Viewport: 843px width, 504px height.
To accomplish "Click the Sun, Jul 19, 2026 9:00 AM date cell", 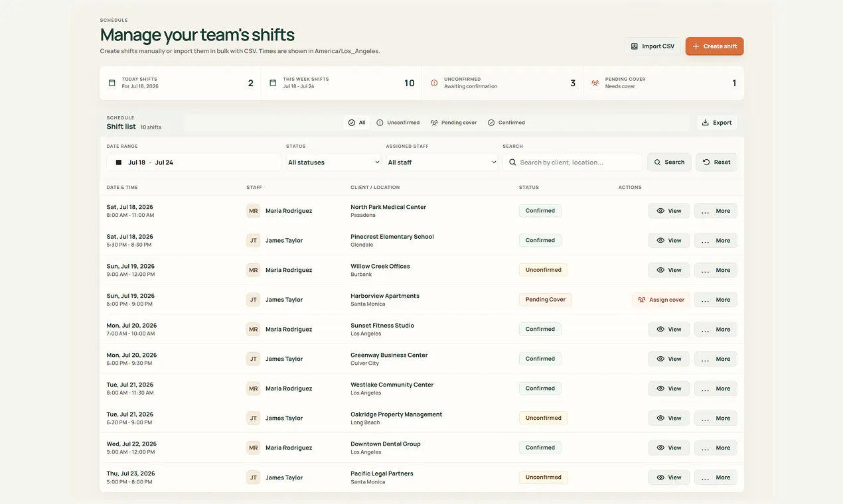I will [x=131, y=271].
